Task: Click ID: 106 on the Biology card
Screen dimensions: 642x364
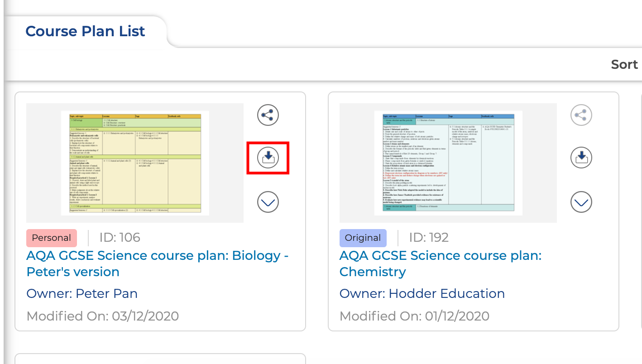Action: (x=120, y=238)
